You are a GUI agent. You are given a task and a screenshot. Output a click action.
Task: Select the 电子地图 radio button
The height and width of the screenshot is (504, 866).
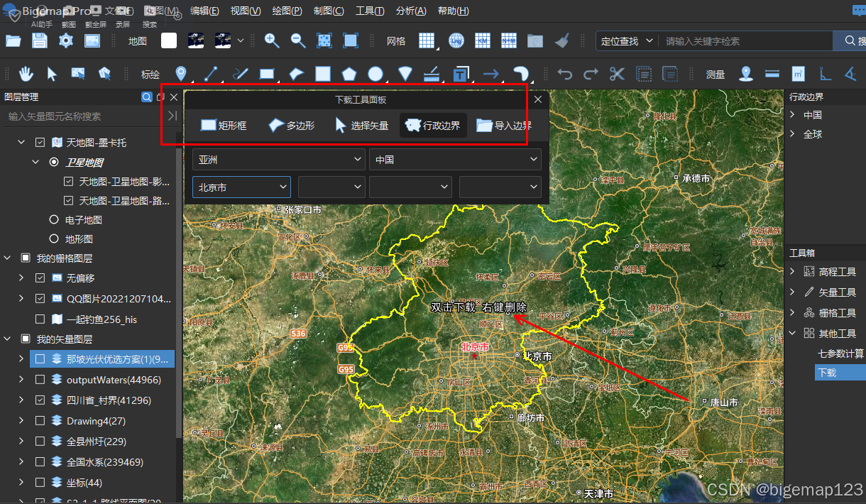pos(54,220)
